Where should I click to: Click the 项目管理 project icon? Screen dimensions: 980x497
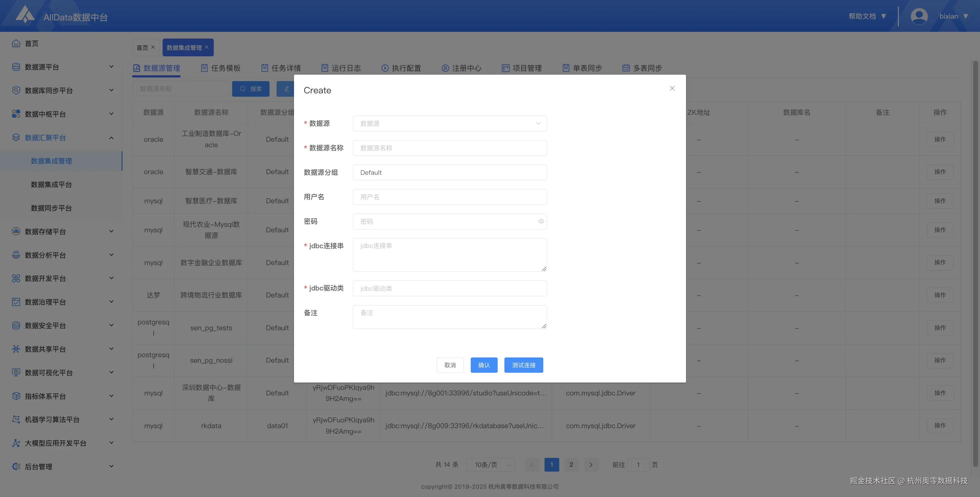(x=505, y=67)
